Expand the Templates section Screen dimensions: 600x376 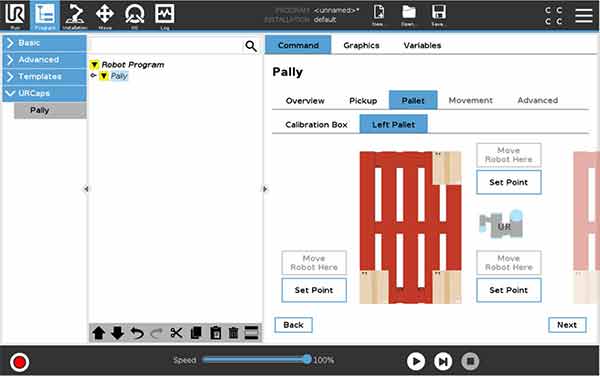point(44,77)
